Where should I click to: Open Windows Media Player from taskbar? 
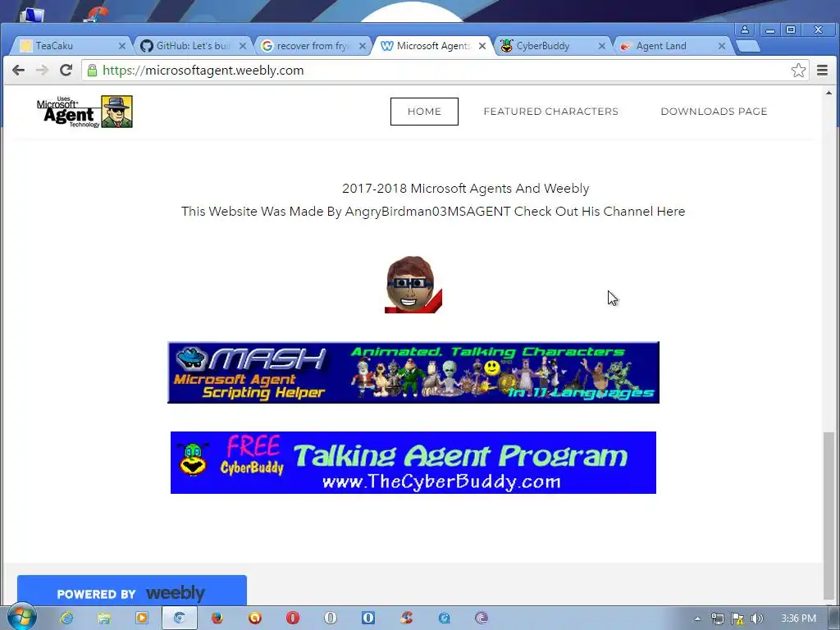click(x=142, y=618)
